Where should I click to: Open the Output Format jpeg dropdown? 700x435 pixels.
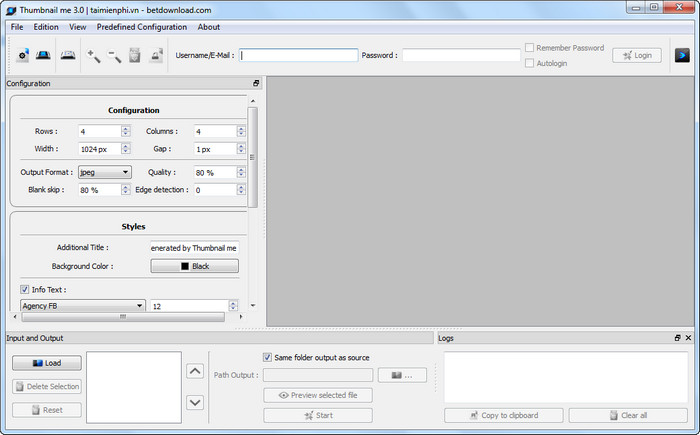[105, 172]
